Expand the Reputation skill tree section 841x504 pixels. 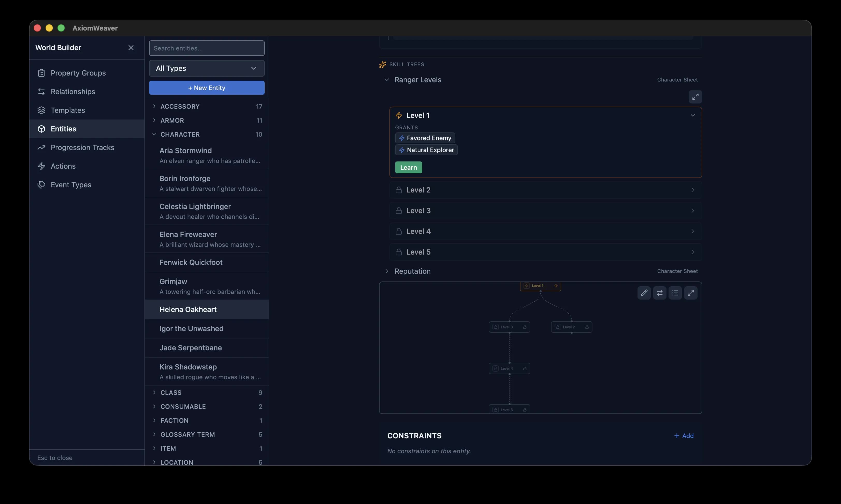tap(386, 271)
